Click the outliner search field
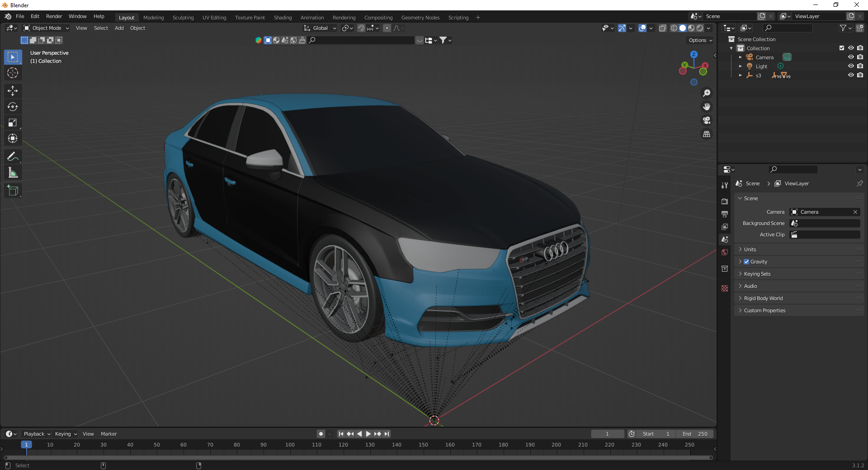This screenshot has width=868, height=470. (x=787, y=28)
